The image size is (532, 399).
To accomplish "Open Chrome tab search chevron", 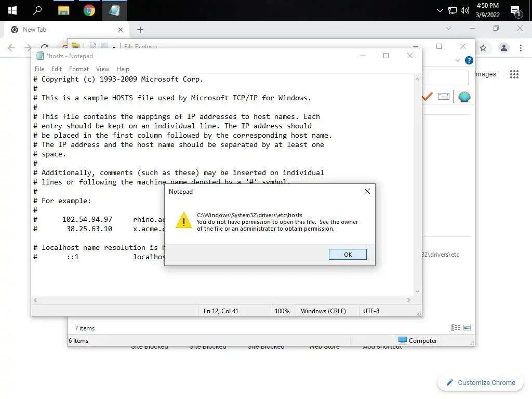I will coord(448,28).
